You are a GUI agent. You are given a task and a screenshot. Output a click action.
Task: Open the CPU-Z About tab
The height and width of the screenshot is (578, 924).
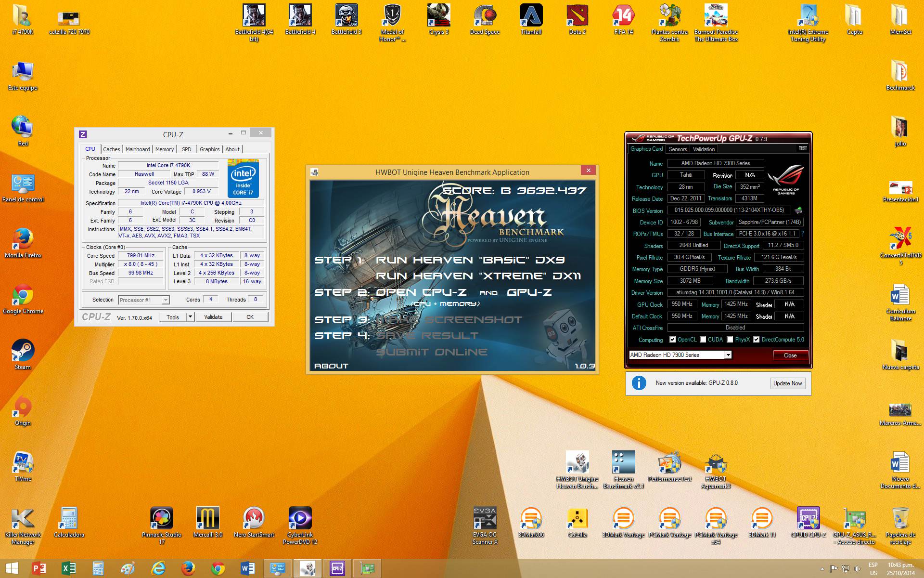click(x=232, y=149)
